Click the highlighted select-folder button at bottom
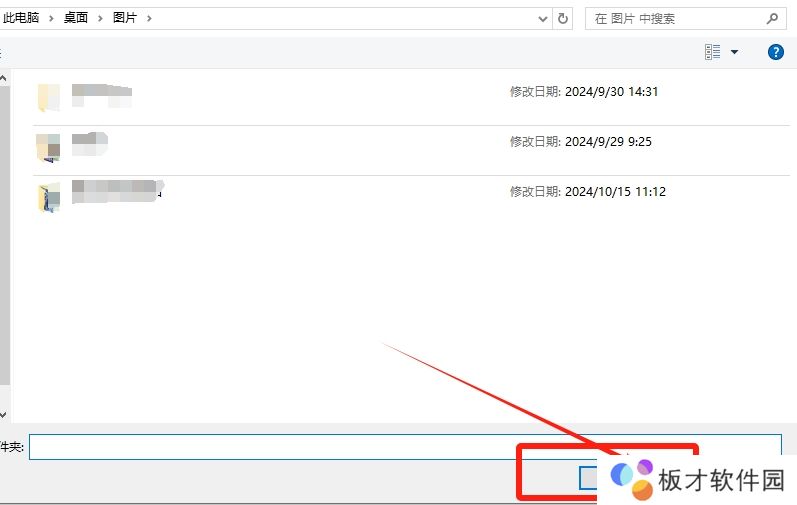Image resolution: width=797 pixels, height=505 pixels. click(x=590, y=478)
